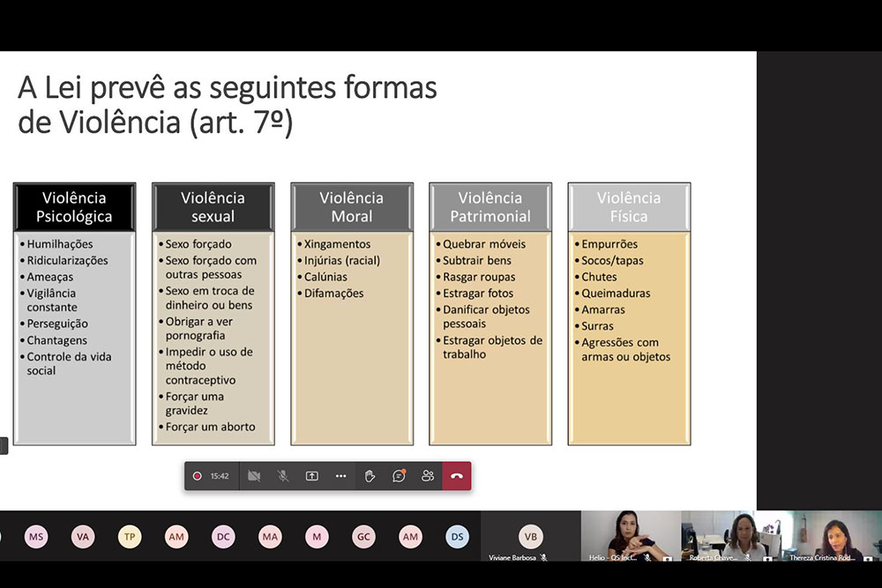Click the Violência Patrimonial header box
Screen dimensions: 882x588
pos(490,207)
